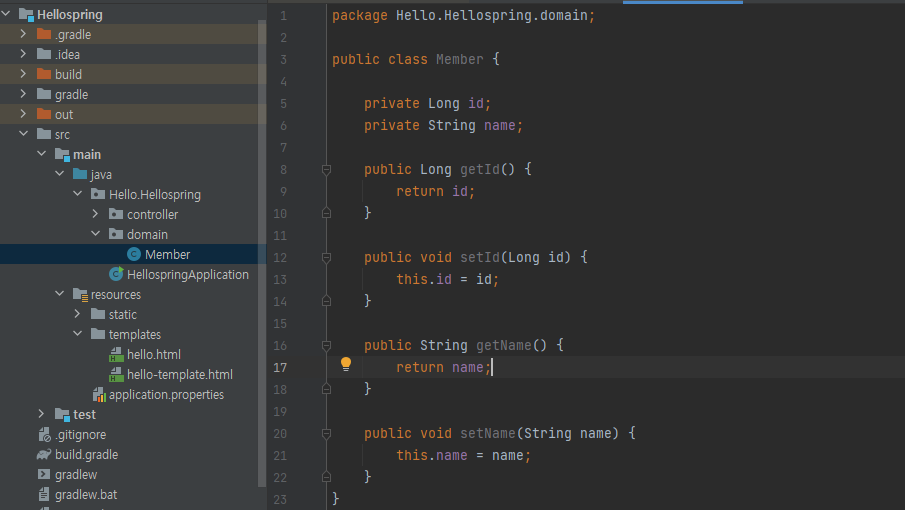Select build.gradle file label
905x510 pixels.
tap(86, 455)
